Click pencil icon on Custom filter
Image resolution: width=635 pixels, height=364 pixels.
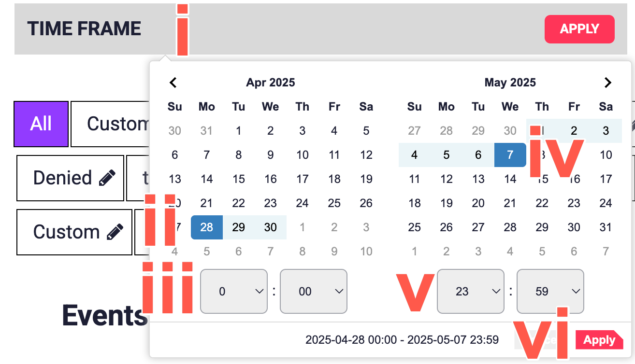point(115,232)
